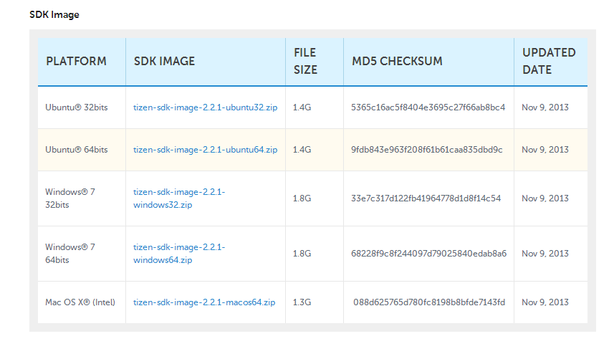Click the UPDATED DATE column header
614x364 pixels.
549,61
